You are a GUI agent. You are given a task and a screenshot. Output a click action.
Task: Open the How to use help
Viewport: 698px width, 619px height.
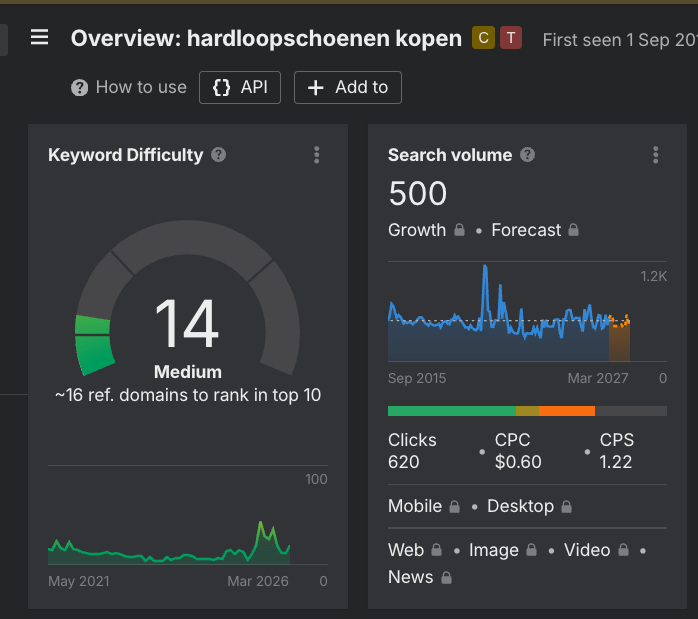pyautogui.click(x=129, y=87)
